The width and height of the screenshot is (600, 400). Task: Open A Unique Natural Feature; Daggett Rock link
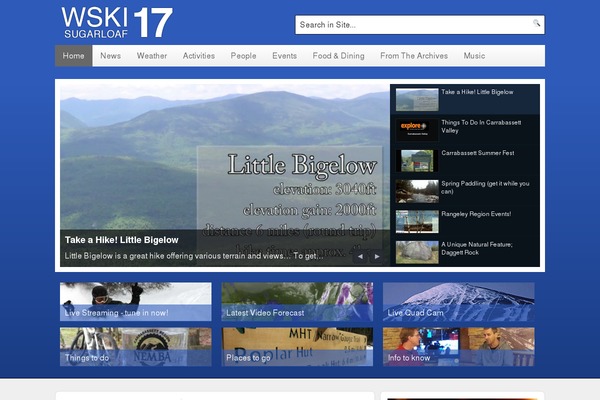click(477, 248)
